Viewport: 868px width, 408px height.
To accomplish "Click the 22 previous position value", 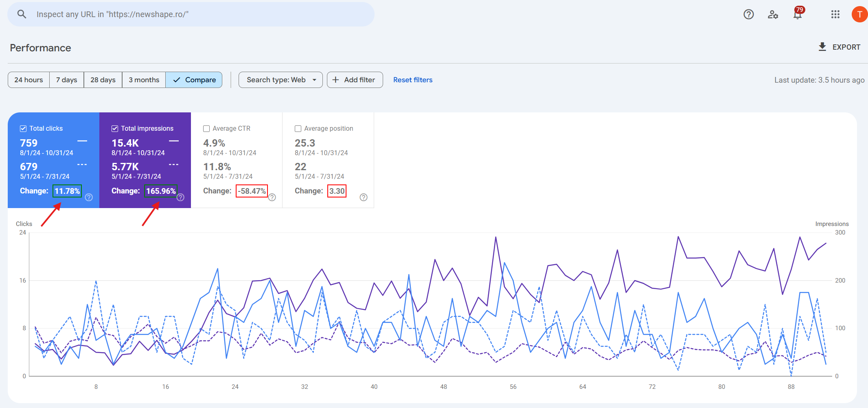I will coord(300,167).
